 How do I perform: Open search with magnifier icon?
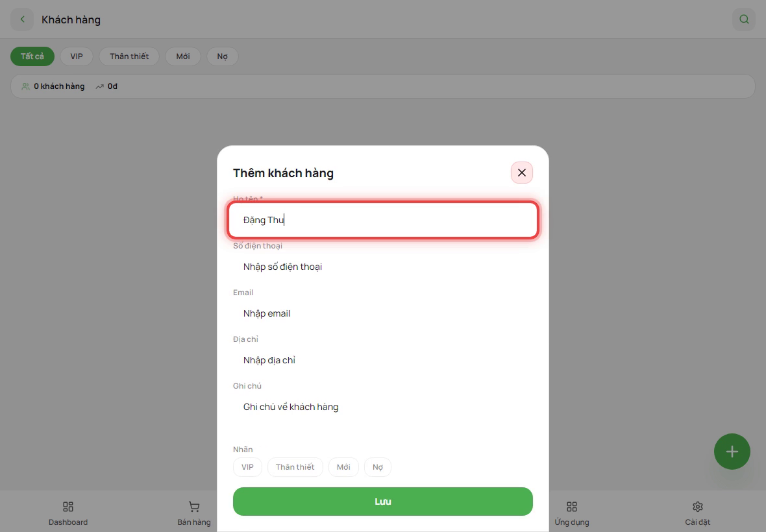point(744,19)
